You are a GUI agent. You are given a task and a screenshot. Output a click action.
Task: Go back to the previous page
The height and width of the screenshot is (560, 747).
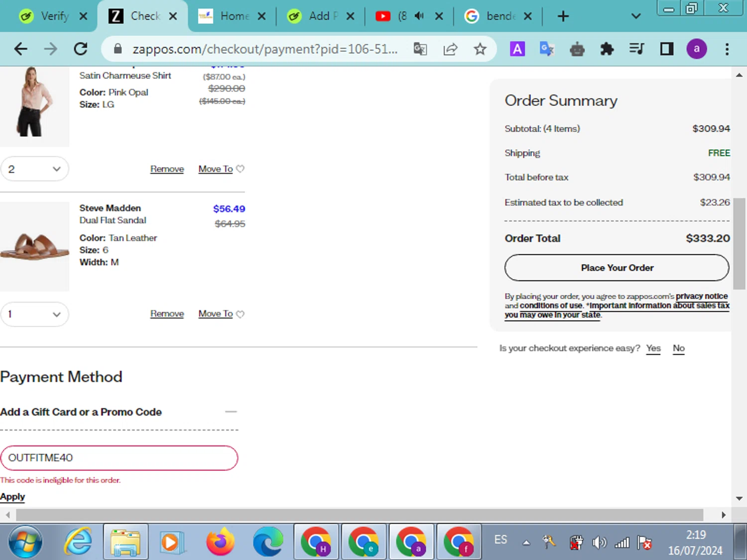tap(20, 49)
